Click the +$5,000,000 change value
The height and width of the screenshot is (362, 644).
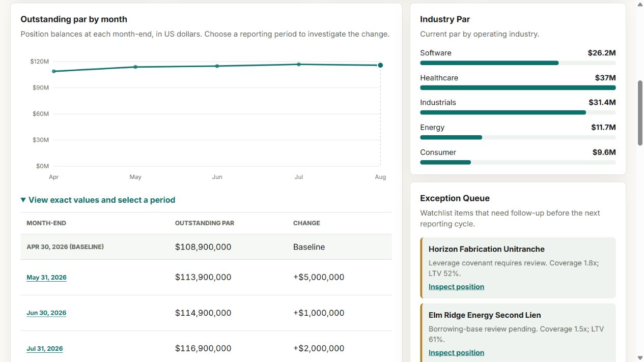click(x=319, y=278)
